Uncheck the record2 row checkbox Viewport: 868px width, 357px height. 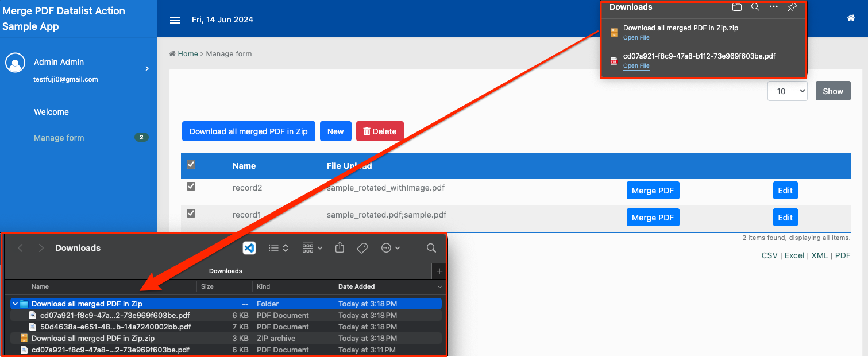(x=191, y=187)
